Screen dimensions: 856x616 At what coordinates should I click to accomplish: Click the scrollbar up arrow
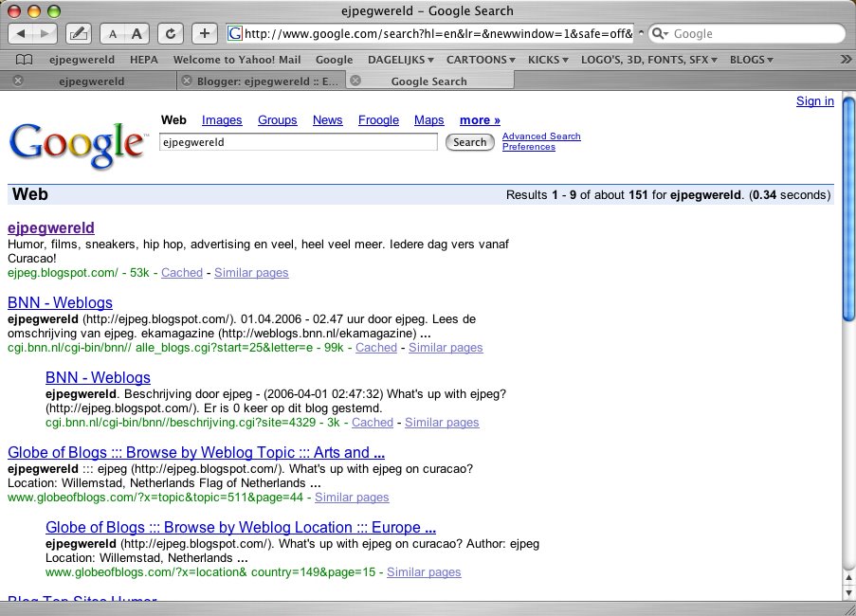tap(848, 577)
